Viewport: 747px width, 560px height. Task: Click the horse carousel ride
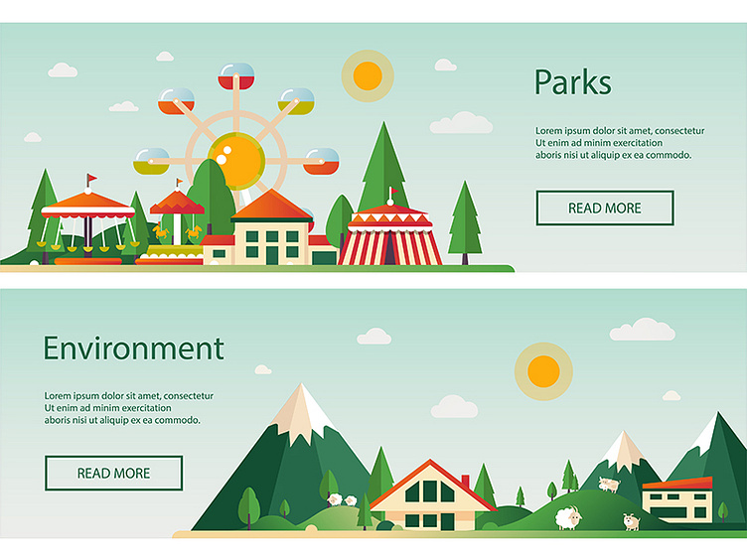pyautogui.click(x=176, y=223)
